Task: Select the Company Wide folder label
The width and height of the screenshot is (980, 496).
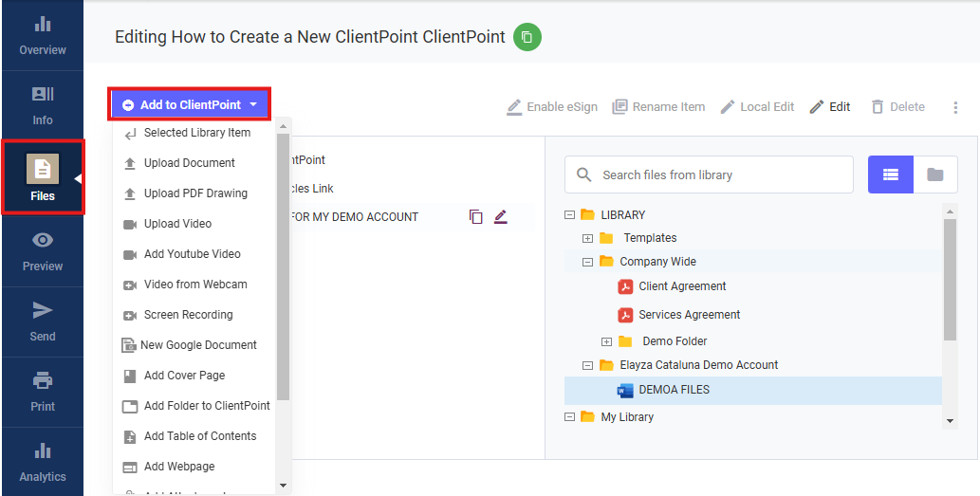Action: click(x=657, y=262)
